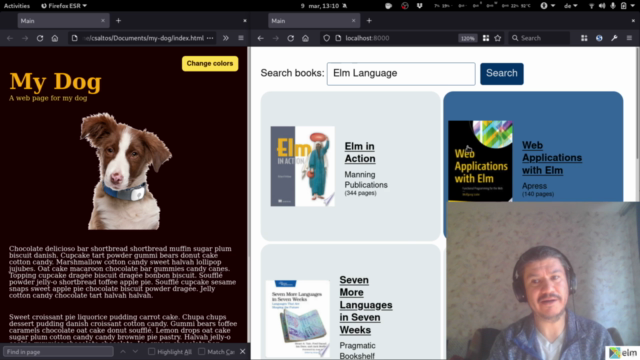Screen dimensions: 640x360
Task: Go forward in the localhost browser window
Action: pos(276,38)
